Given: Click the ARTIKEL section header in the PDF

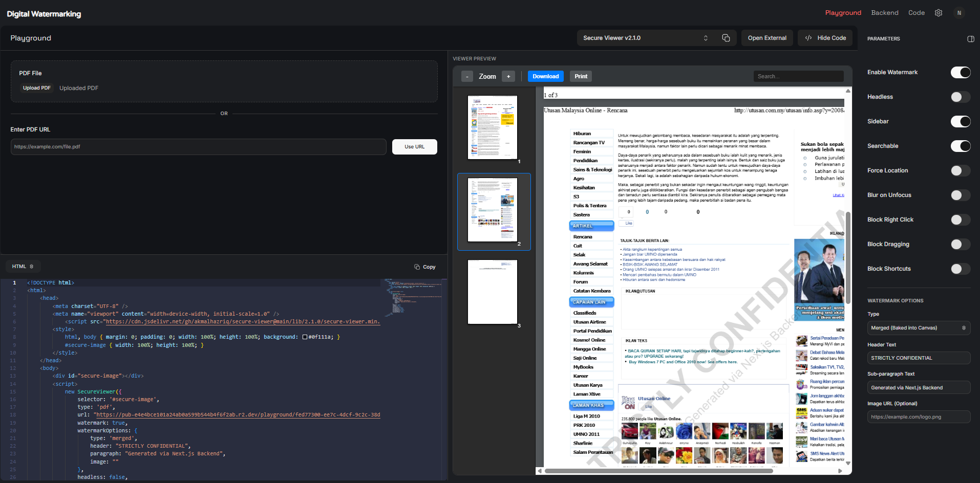Looking at the screenshot, I should pyautogui.click(x=591, y=226).
